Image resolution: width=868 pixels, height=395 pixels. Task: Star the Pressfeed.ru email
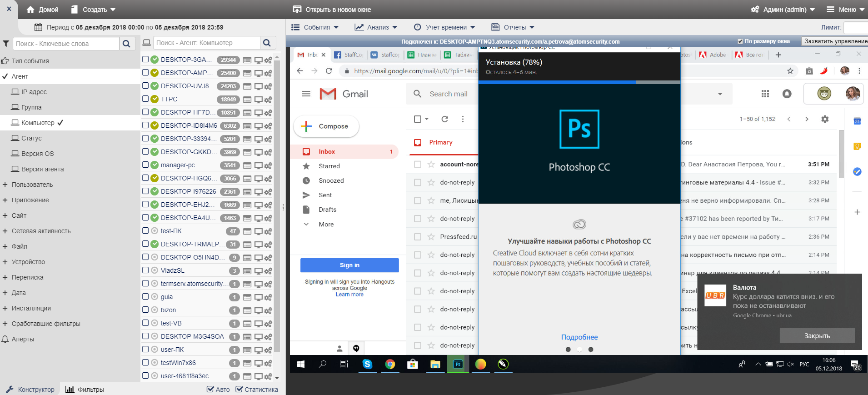pos(431,237)
